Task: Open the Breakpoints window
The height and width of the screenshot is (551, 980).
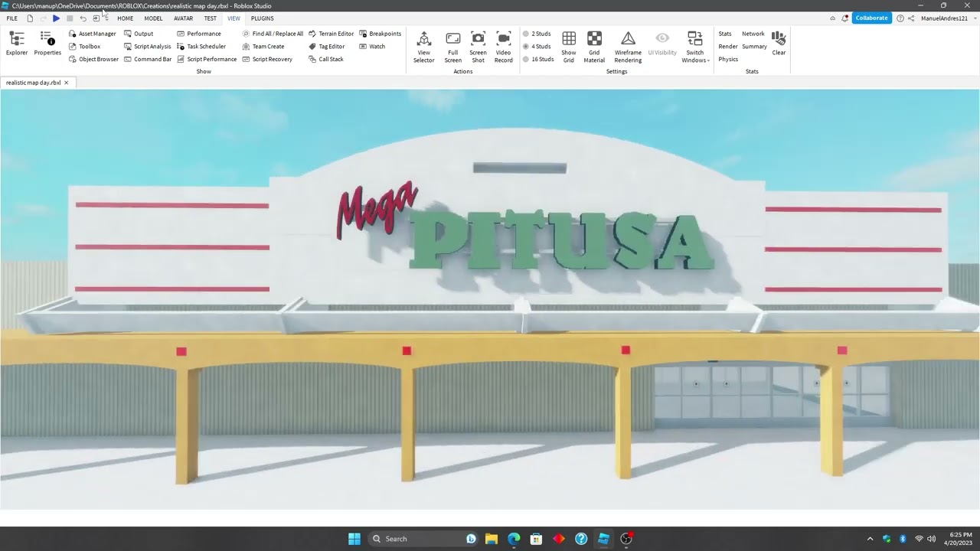Action: coord(380,34)
